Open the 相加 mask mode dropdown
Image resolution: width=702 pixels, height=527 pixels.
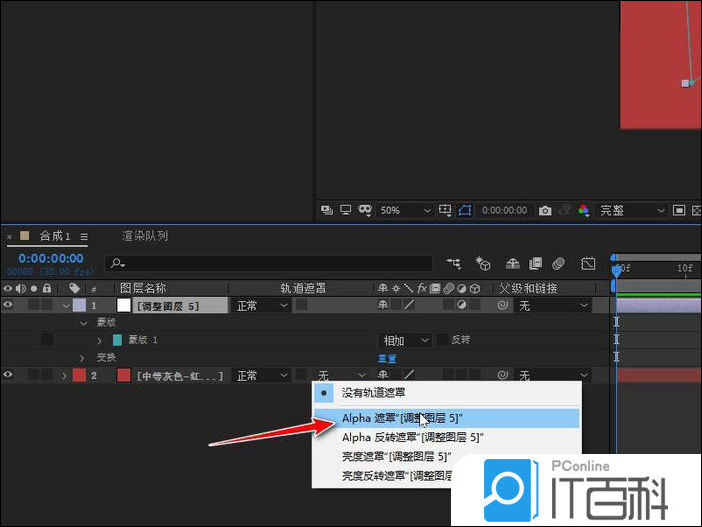point(405,340)
